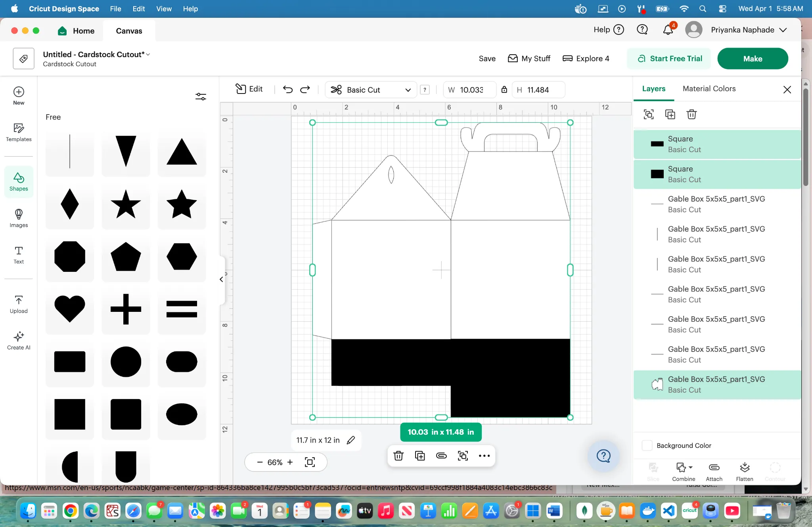Zoom out with the minus button
812x527 pixels.
pyautogui.click(x=260, y=462)
